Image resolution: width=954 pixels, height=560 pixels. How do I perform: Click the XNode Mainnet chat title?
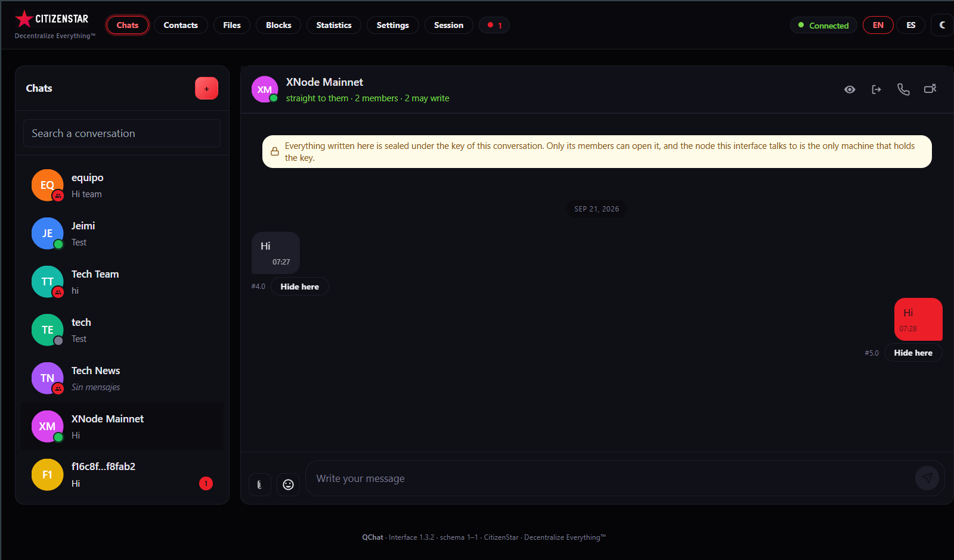point(324,82)
